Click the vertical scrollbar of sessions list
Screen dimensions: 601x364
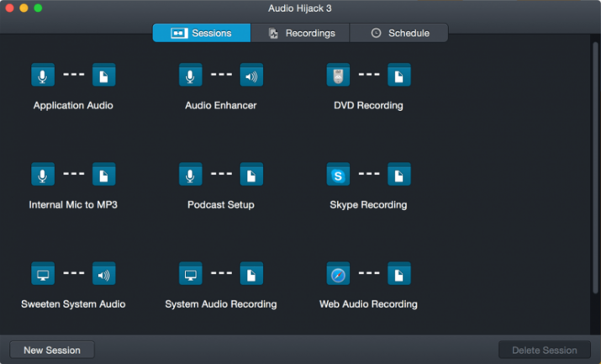[595, 167]
